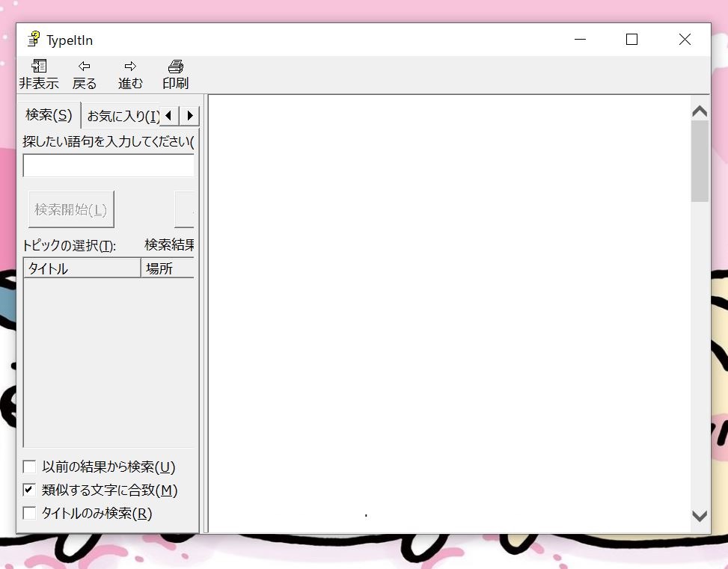Viewport: 728px width, 569px height.
Task: Click the vertical scrollbar thumb
Action: [x=700, y=161]
